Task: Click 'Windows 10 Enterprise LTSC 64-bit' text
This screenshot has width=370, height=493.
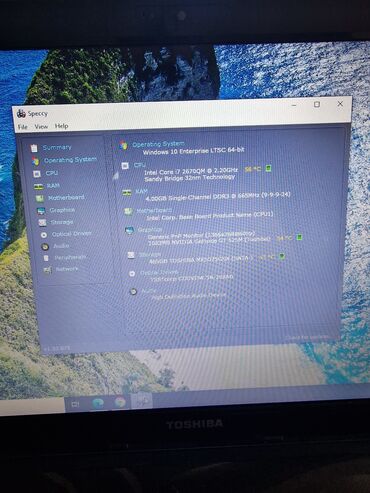Action: pyautogui.click(x=193, y=151)
